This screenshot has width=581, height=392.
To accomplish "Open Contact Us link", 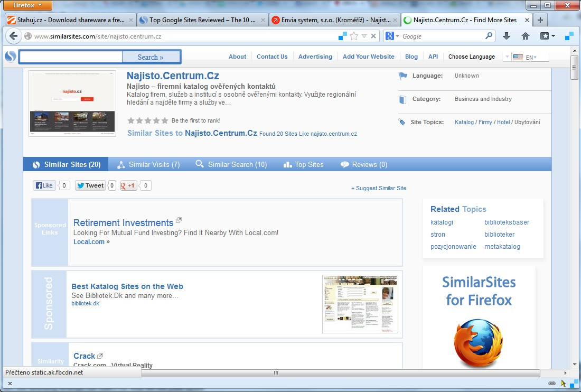I will pos(272,57).
